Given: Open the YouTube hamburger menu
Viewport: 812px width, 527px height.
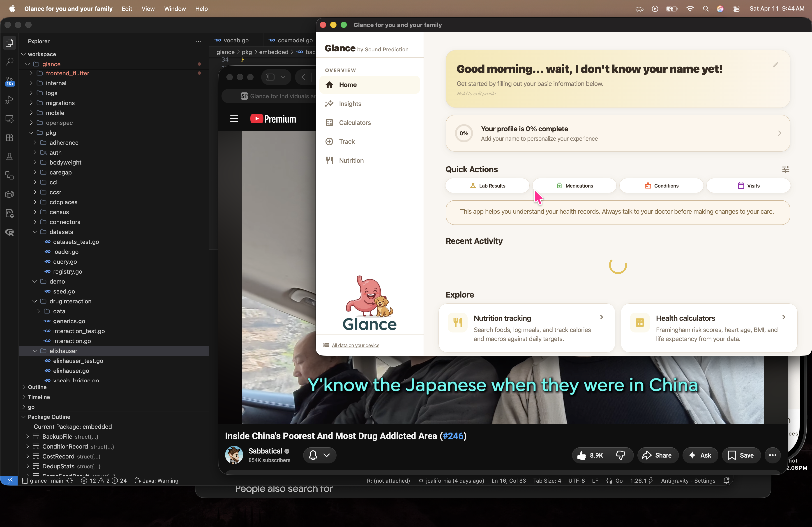Looking at the screenshot, I should coord(234,118).
